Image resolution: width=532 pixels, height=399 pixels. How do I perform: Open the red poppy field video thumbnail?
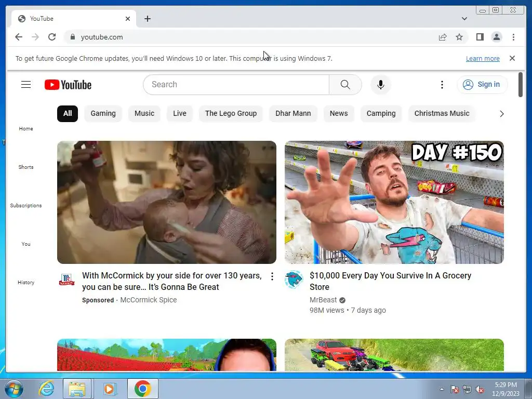click(167, 354)
